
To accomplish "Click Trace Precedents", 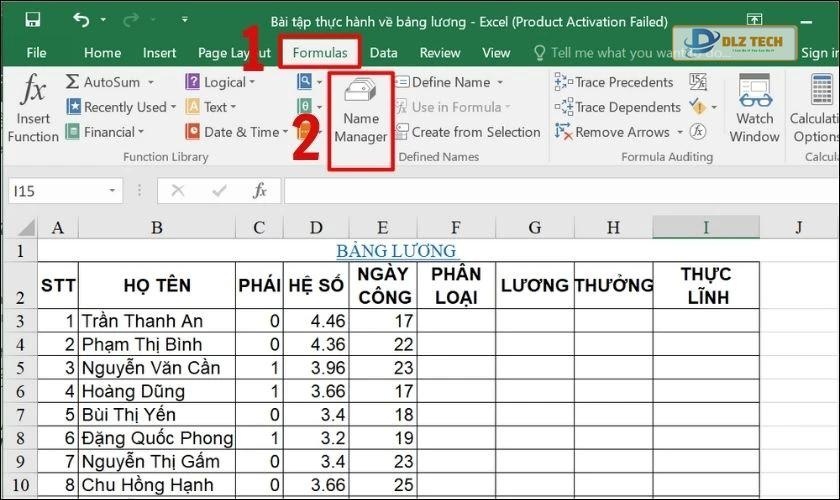I will click(614, 82).
